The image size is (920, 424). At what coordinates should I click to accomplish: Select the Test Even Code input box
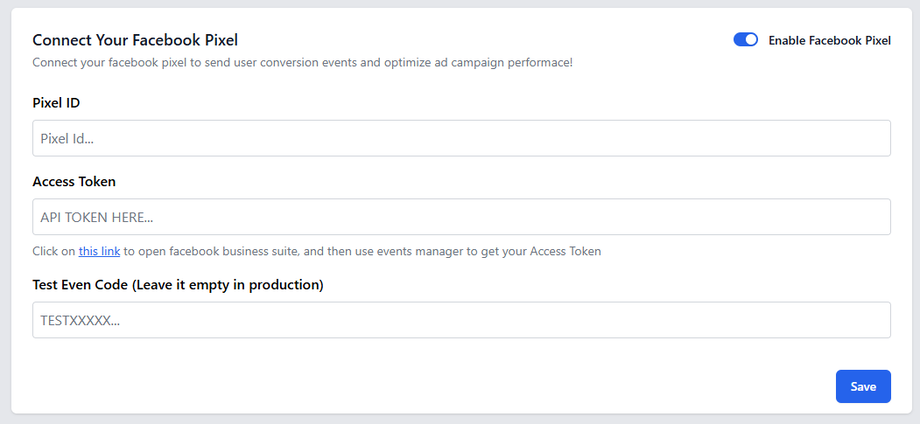tap(461, 320)
